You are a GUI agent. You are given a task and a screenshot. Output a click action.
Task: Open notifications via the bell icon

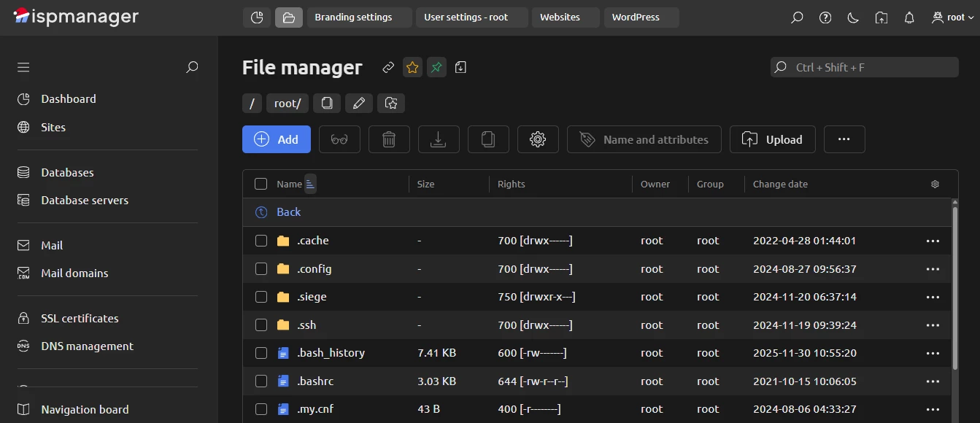908,17
